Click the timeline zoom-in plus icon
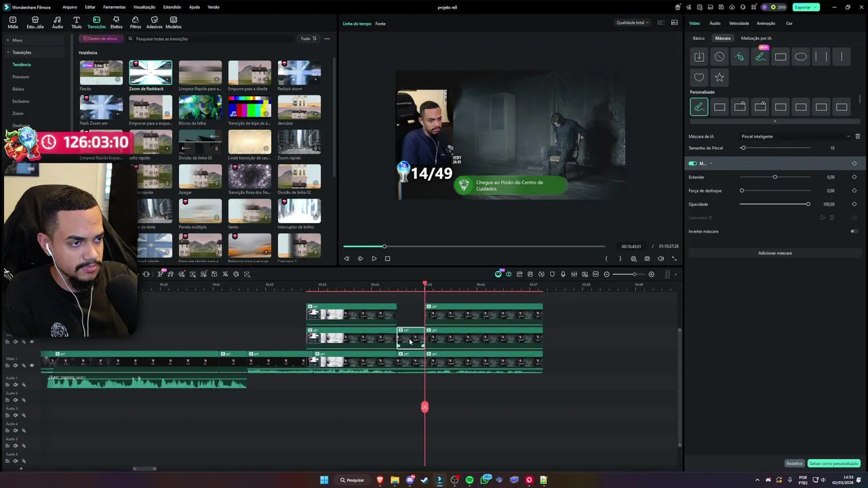This screenshot has width=868, height=488. [x=652, y=274]
